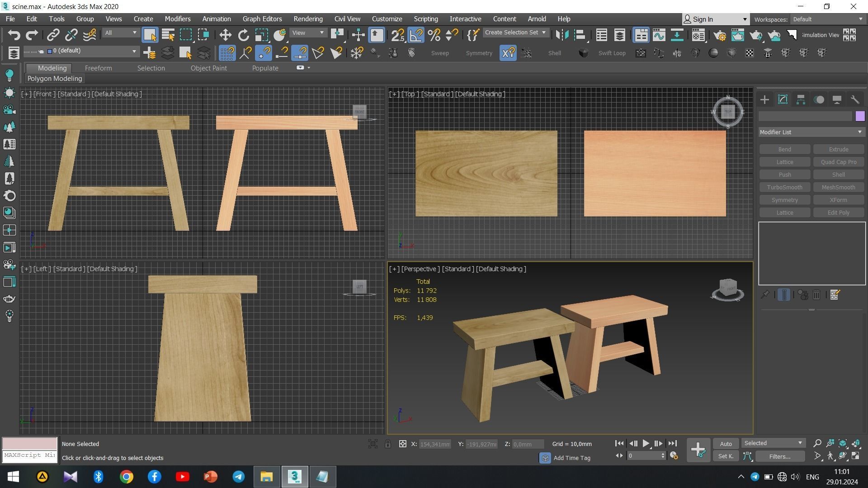868x488 pixels.
Task: Toggle Show End Result in modifier stack
Action: 784,295
